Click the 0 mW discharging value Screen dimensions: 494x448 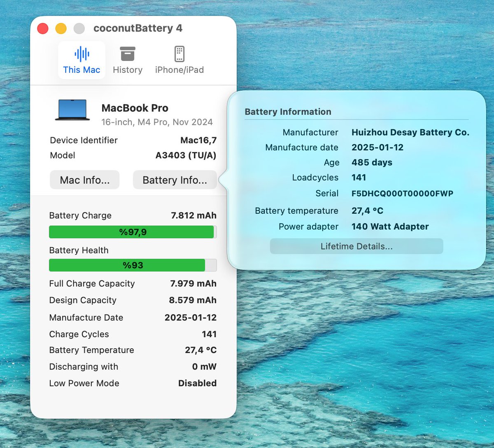click(x=204, y=366)
